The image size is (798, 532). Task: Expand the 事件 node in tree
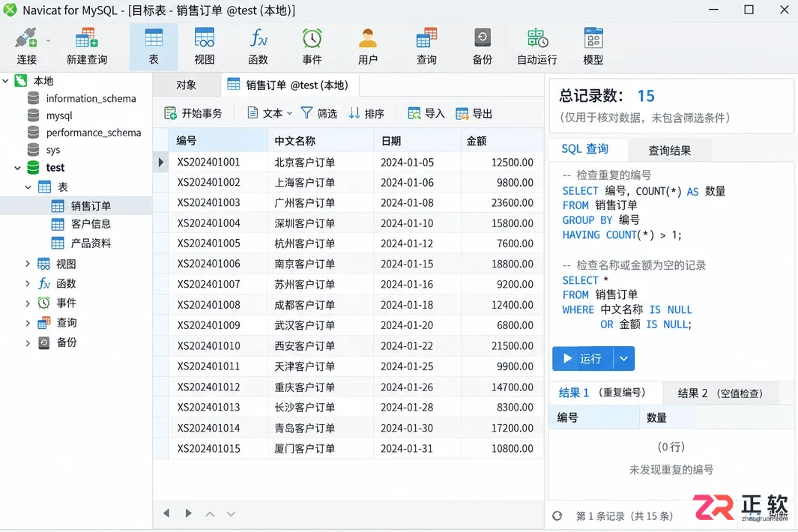pos(28,303)
